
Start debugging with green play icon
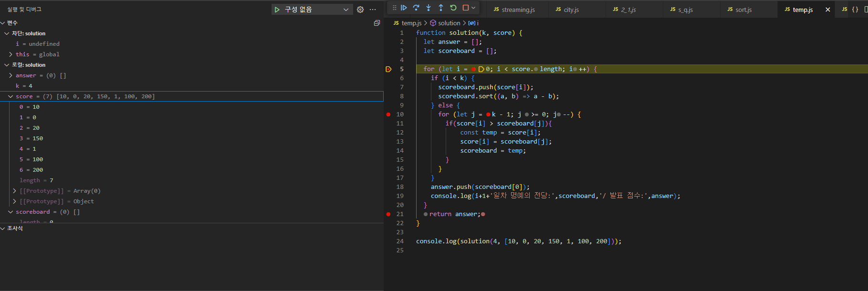pyautogui.click(x=277, y=10)
